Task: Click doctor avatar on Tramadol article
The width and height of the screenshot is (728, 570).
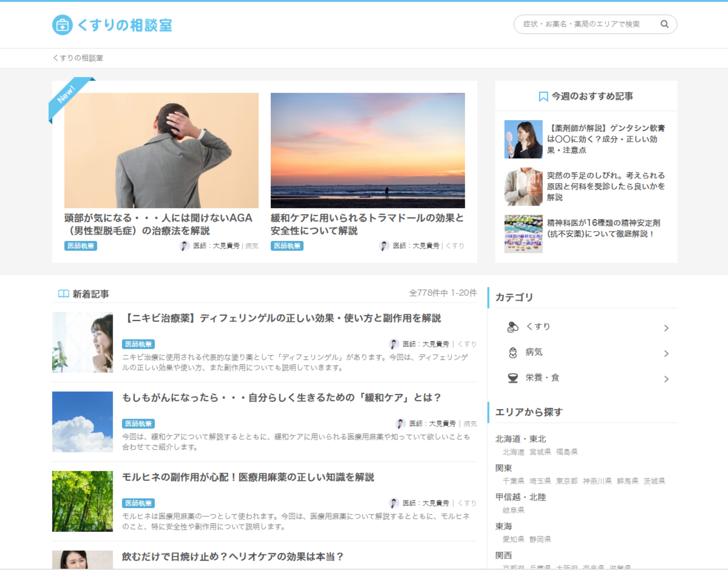Action: click(x=384, y=246)
